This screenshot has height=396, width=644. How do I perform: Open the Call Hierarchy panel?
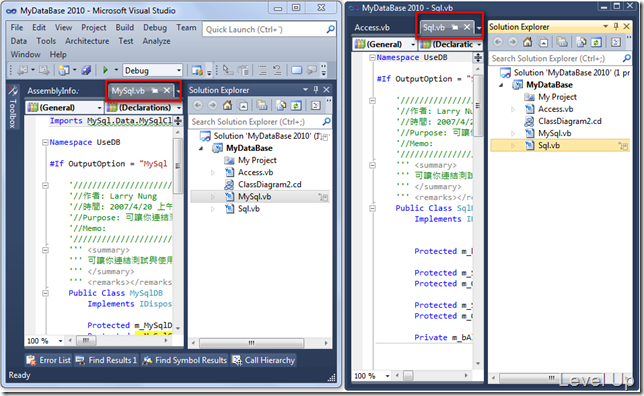[x=264, y=360]
